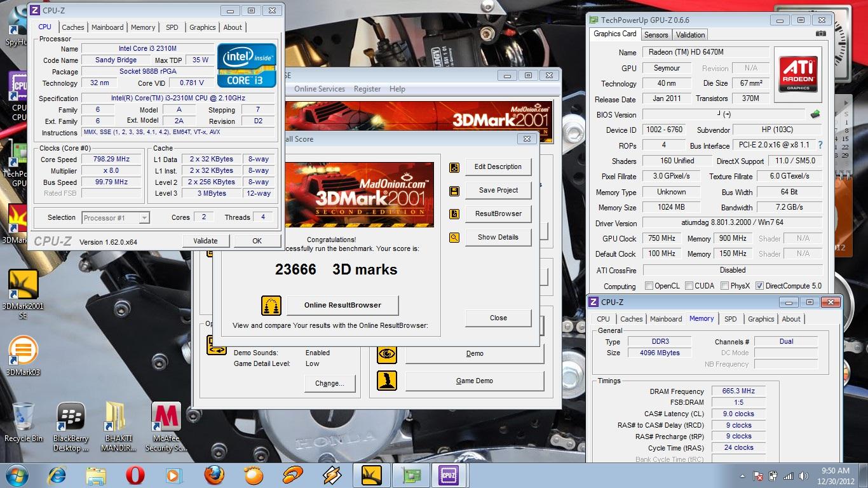Screen dimensions: 868x488
Task: Click the Online ResultBrowser trees icon
Action: pyautogui.click(x=271, y=305)
